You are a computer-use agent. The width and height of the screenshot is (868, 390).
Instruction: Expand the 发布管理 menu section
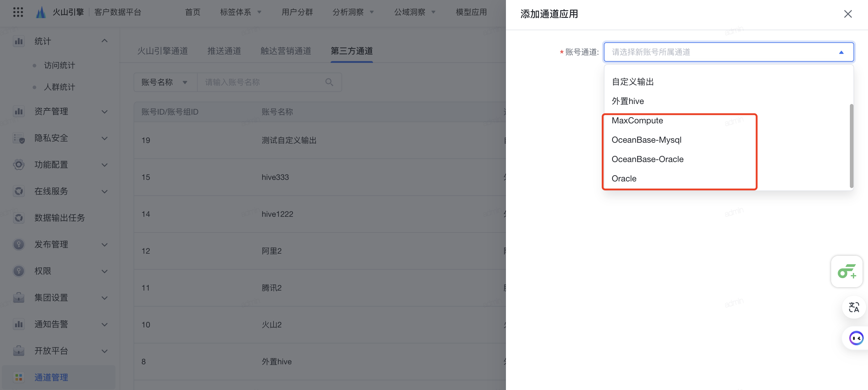(105, 244)
